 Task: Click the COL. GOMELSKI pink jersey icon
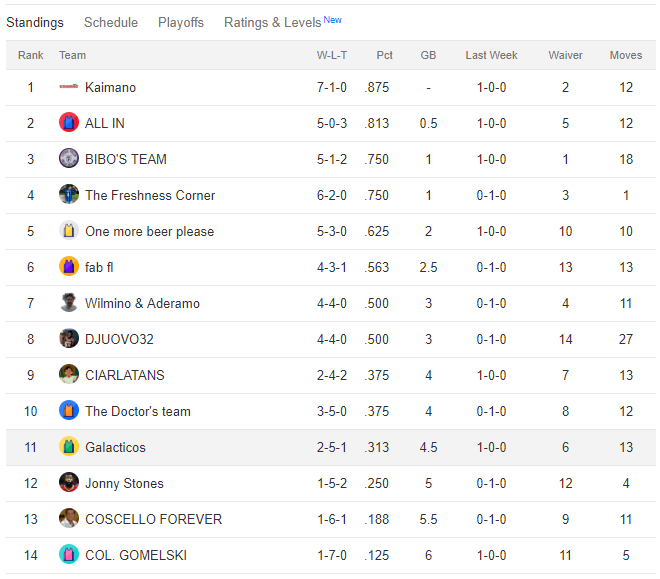click(68, 555)
